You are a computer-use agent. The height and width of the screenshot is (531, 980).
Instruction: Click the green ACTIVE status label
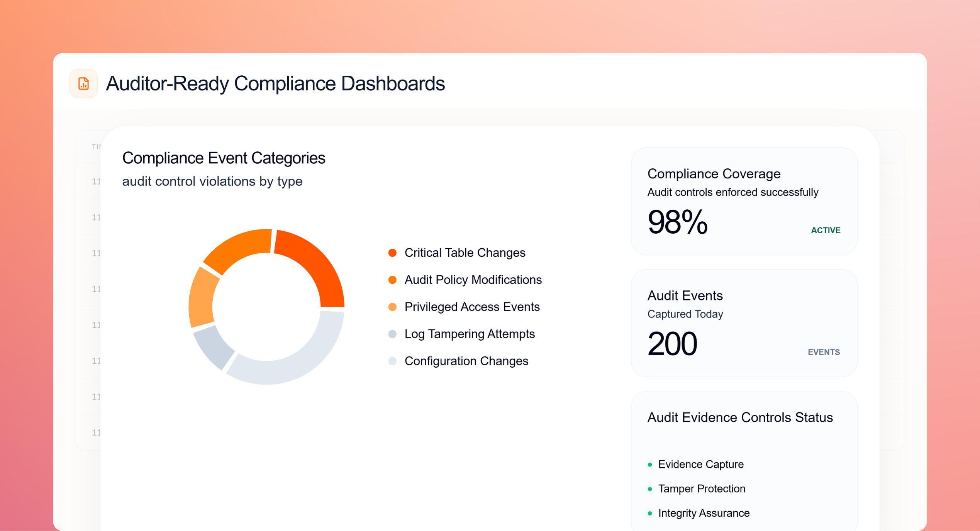tap(826, 231)
